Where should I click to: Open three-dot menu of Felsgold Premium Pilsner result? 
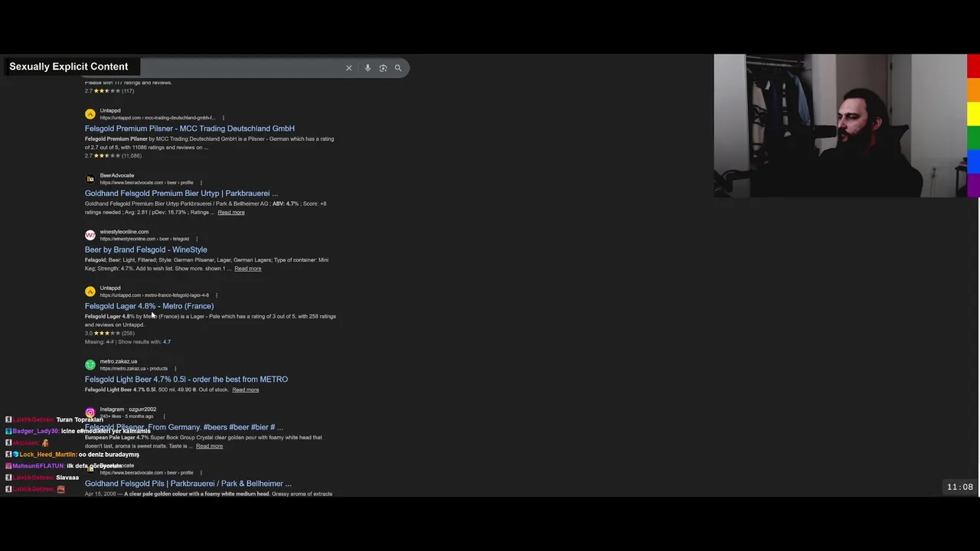click(223, 118)
